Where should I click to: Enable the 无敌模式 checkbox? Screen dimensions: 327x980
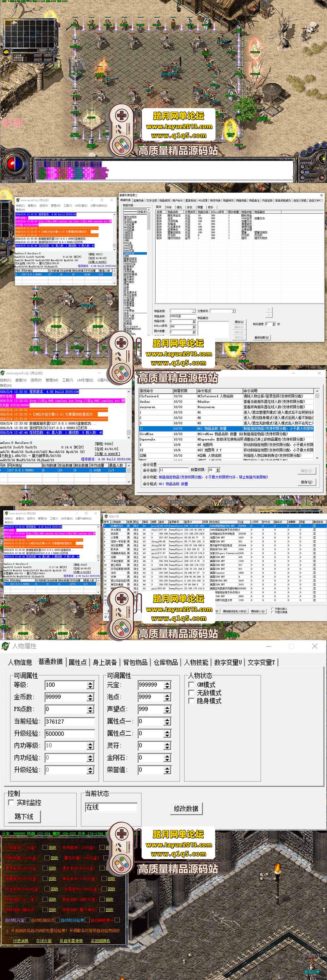pos(192,693)
